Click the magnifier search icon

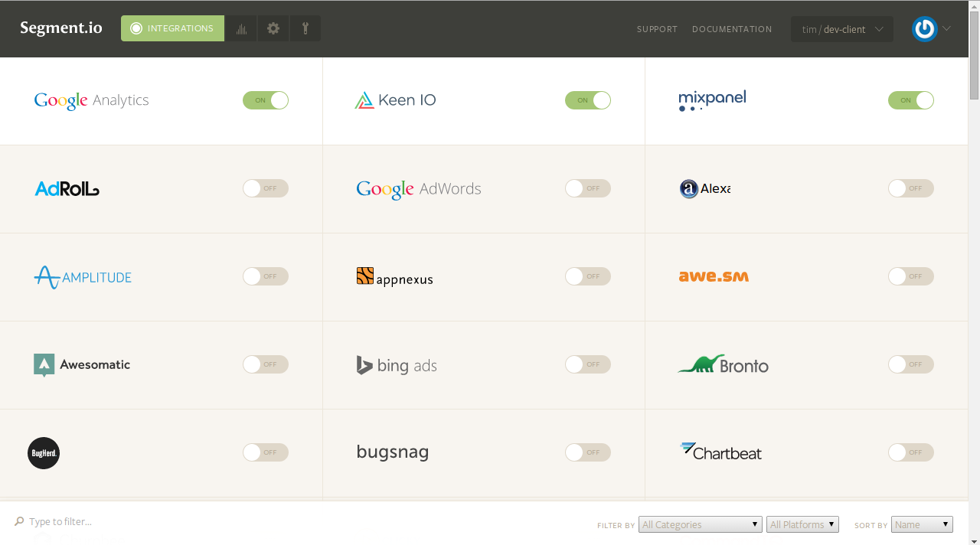19,521
